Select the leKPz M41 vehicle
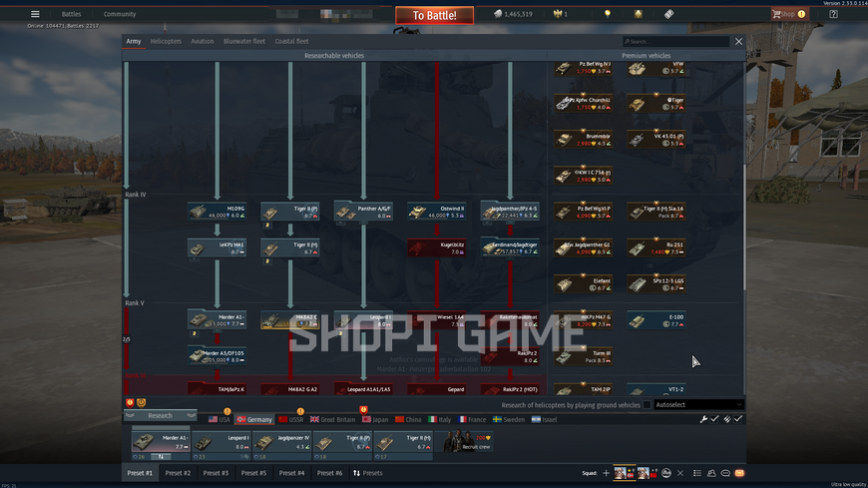The height and width of the screenshot is (488, 868). pos(217,247)
